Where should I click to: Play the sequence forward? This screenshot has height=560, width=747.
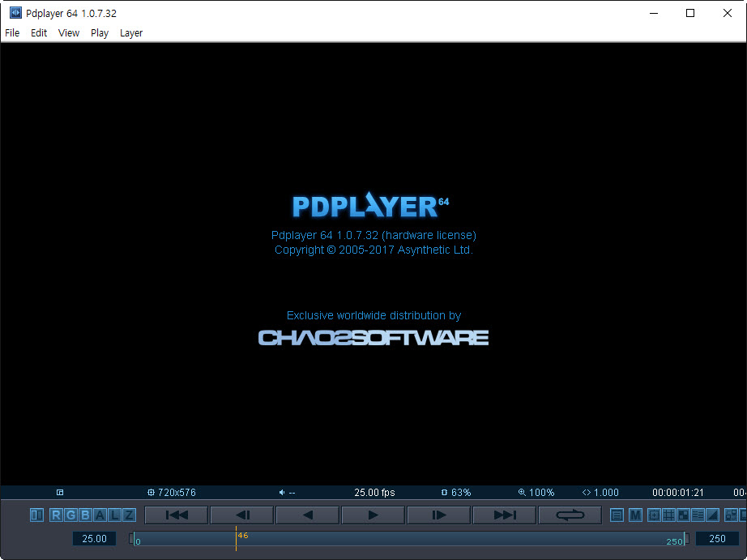373,515
